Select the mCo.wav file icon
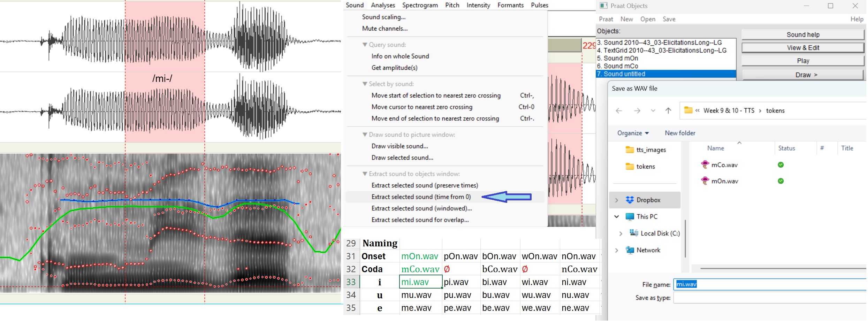The image size is (868, 322). pos(705,164)
